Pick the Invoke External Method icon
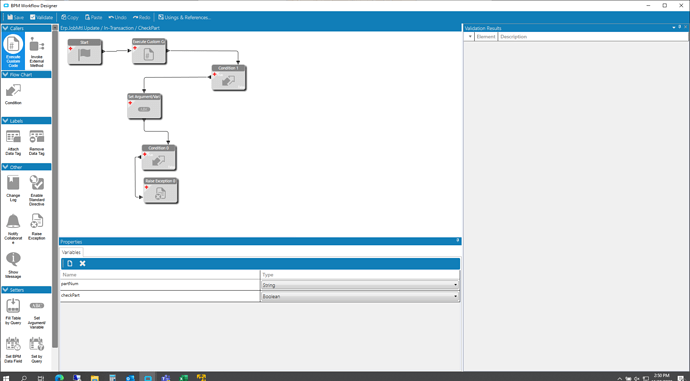This screenshot has width=690, height=381. click(x=37, y=51)
